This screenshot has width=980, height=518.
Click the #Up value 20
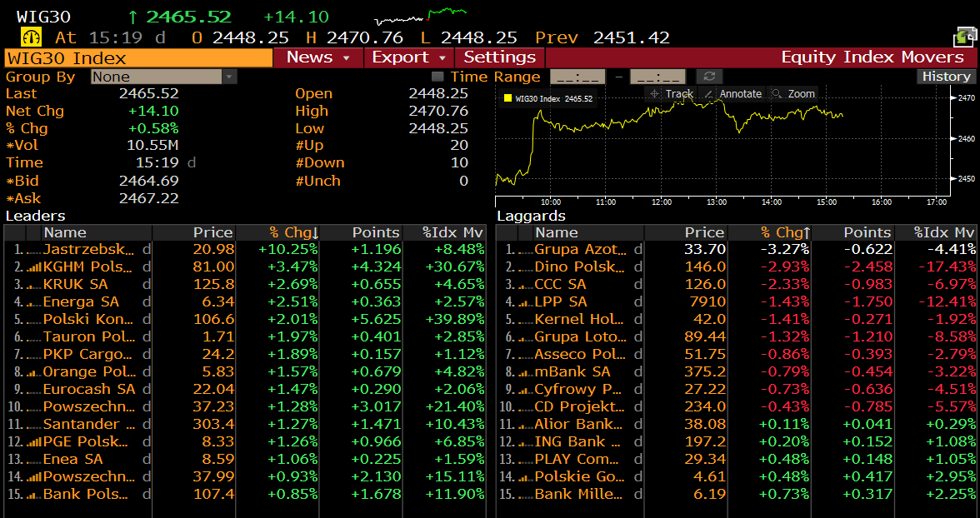coord(458,146)
